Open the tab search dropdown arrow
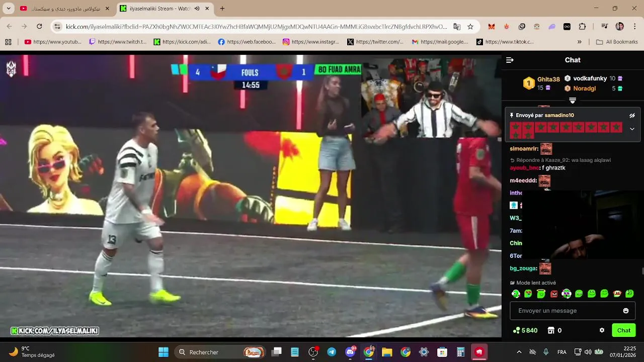The image size is (644, 362). pos(9,9)
